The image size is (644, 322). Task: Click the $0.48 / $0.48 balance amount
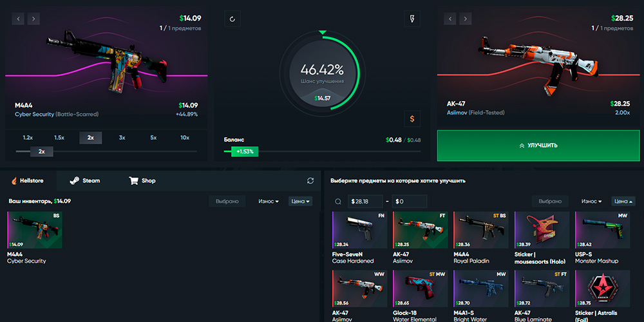coord(403,140)
